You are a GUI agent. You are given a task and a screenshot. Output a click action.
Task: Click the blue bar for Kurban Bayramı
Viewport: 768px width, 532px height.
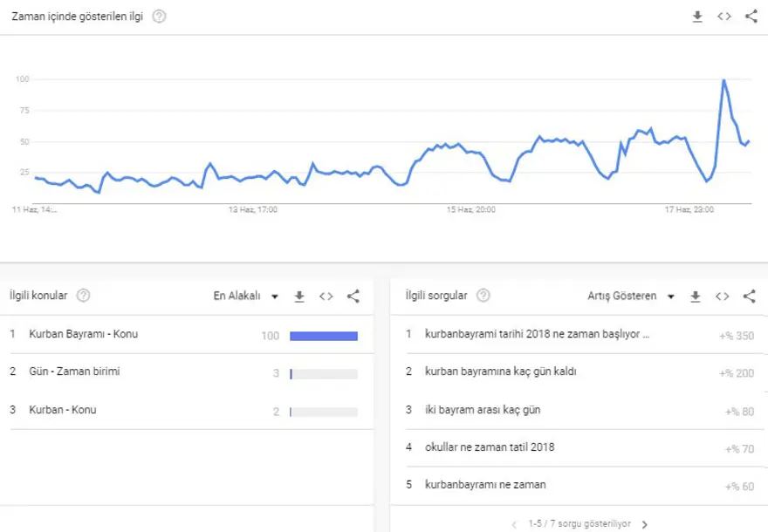coord(324,336)
